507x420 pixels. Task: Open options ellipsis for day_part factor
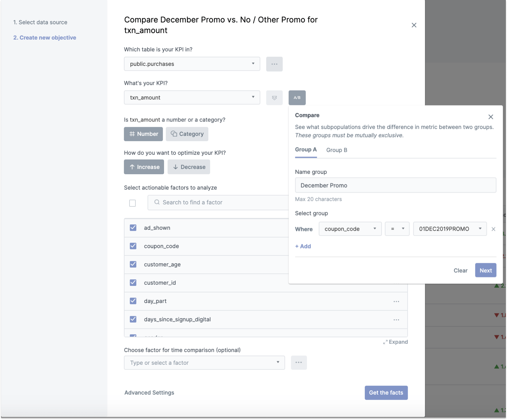point(396,301)
